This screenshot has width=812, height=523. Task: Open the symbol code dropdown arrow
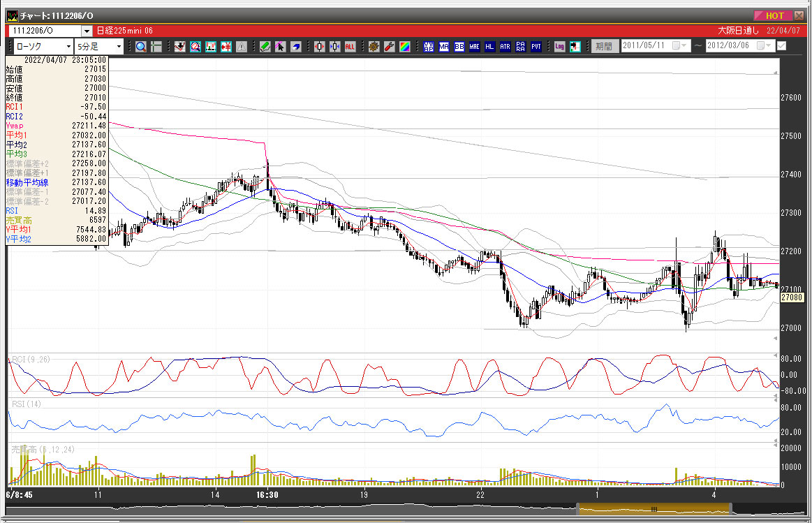87,31
